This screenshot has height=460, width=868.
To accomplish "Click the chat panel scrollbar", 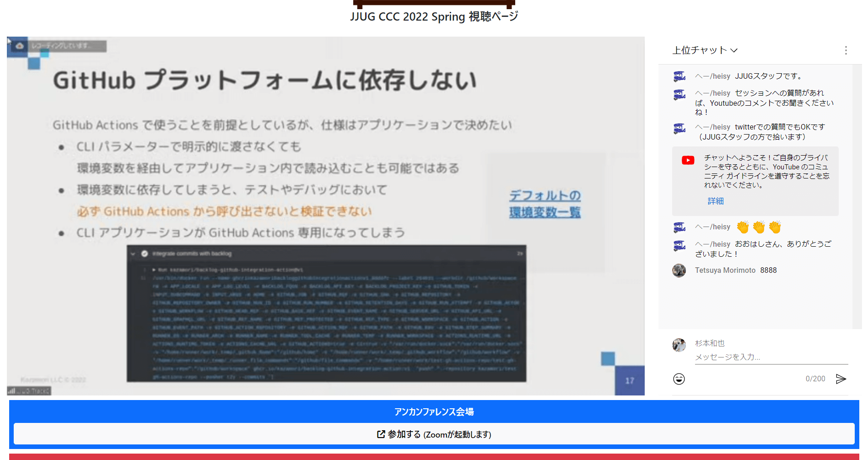I will (857, 197).
